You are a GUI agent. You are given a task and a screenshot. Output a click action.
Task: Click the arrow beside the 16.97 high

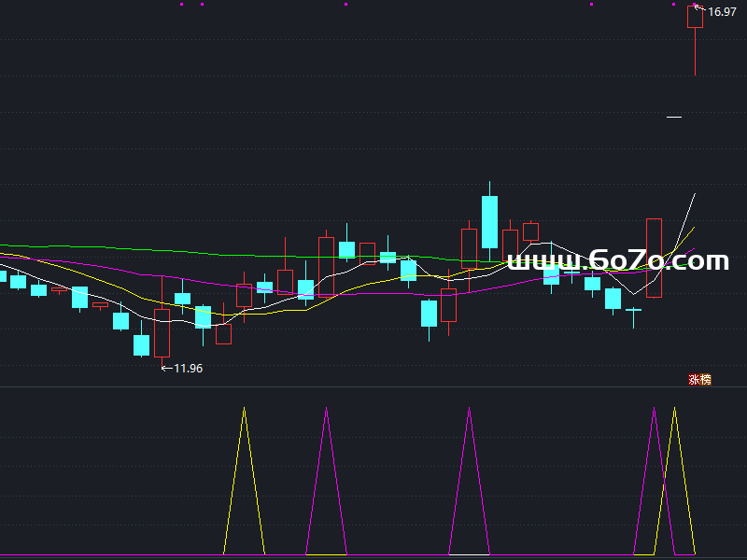pos(701,10)
